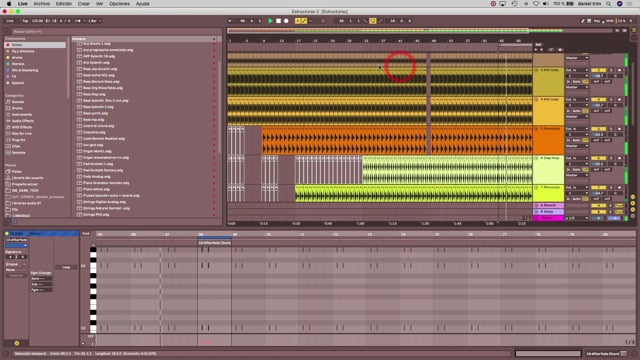
Task: Open macOS Spotlight search
Action: (609, 4)
